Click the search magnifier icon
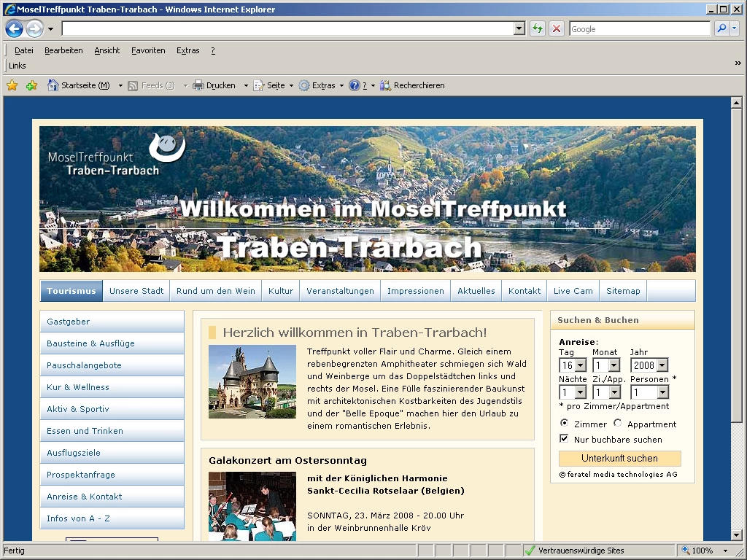 pyautogui.click(x=721, y=28)
